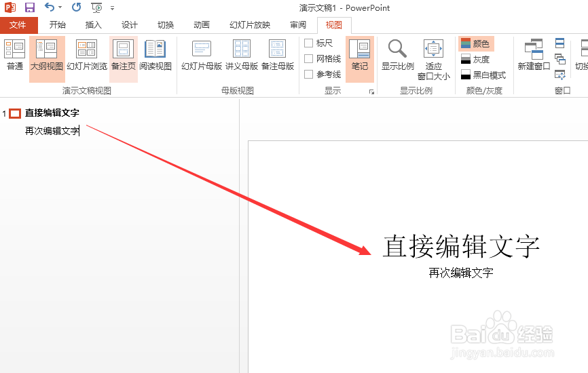Click slide subtitle text 再次编辑文字
The height and width of the screenshot is (373, 588).
[x=461, y=273]
